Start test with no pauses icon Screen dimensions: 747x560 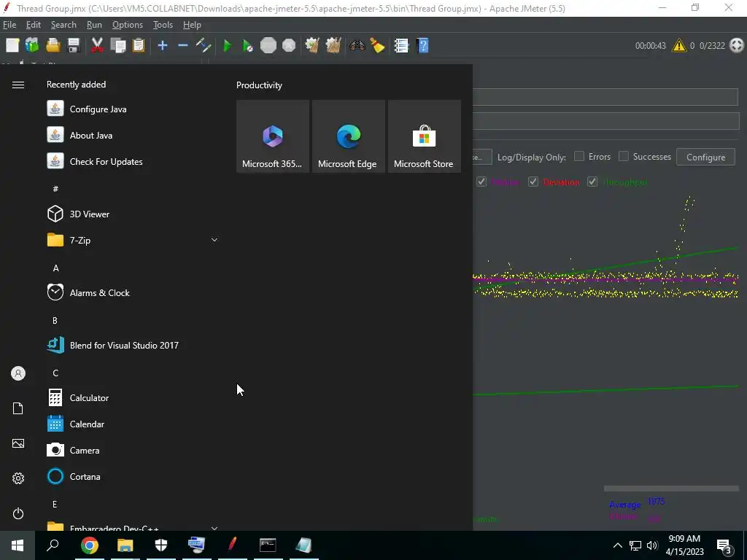(248, 46)
